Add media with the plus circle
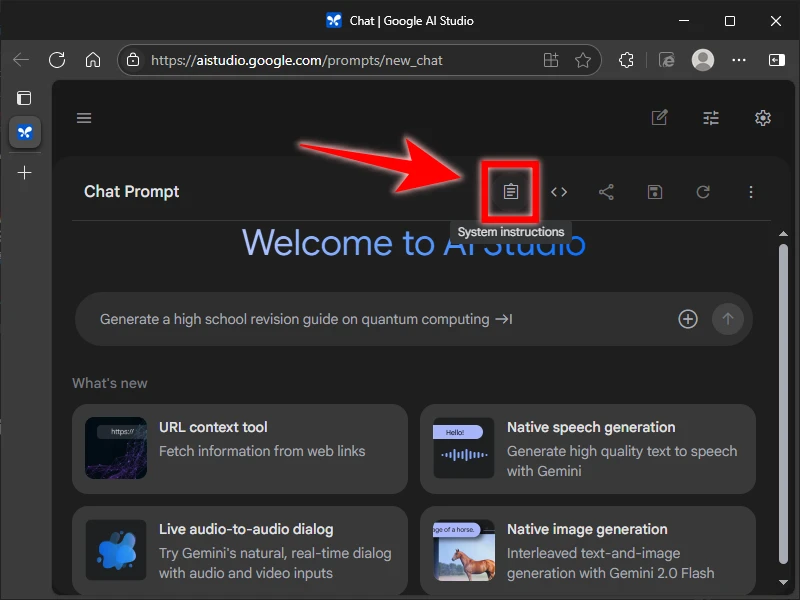Image resolution: width=800 pixels, height=600 pixels. [x=688, y=319]
